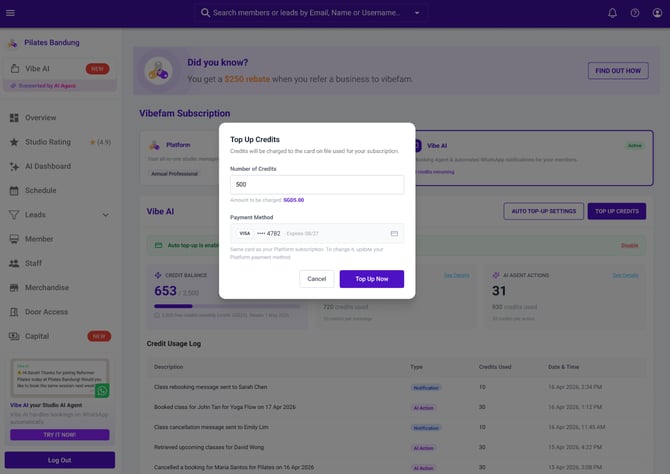Click the Schedule calendar icon
Image resolution: width=670 pixels, height=474 pixels.
tap(14, 190)
